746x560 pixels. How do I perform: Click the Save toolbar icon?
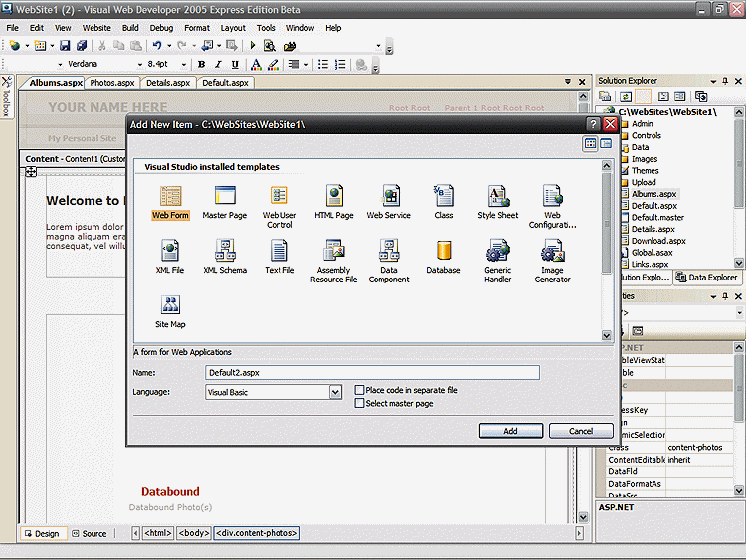[x=65, y=46]
